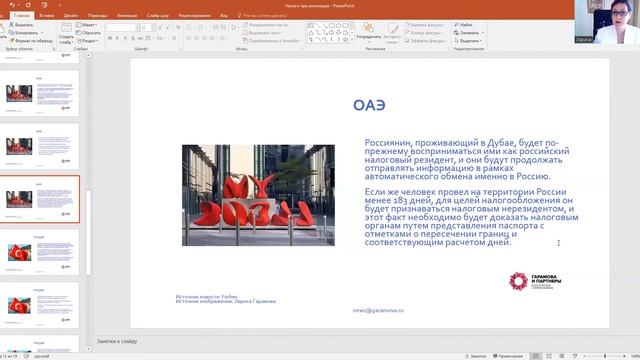Screen dimensions: 640x360
Task: Open the Вид ribbon tab
Action: click(224, 16)
